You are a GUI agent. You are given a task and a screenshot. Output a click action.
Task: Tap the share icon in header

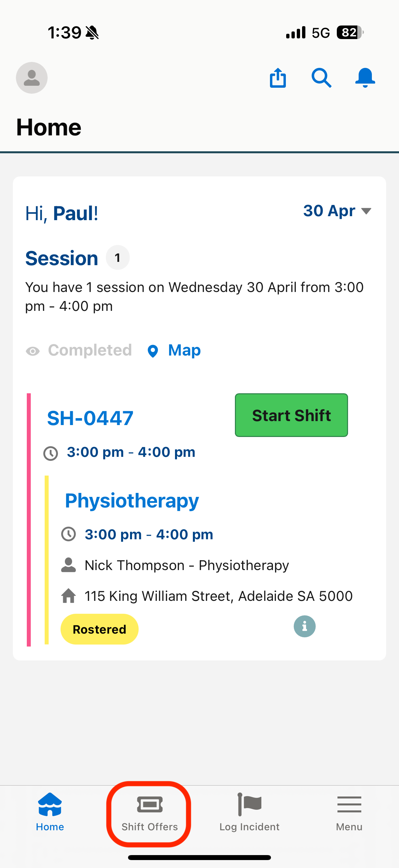[x=278, y=78]
